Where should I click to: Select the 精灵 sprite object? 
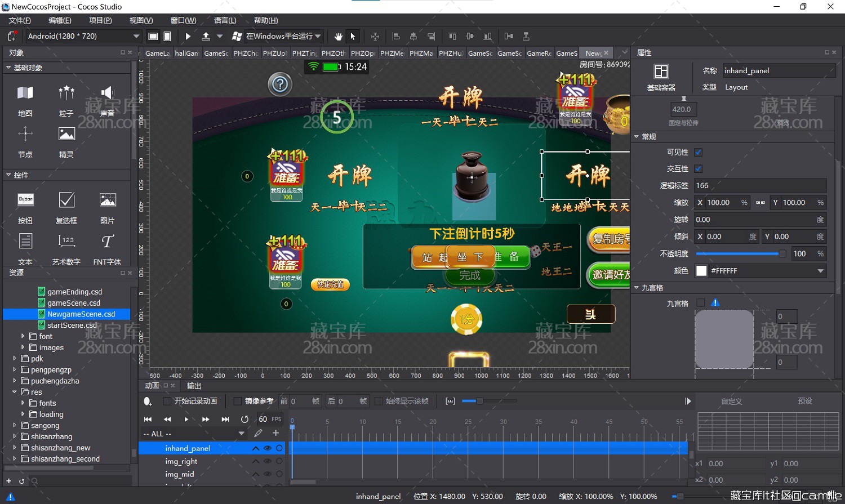(x=66, y=141)
